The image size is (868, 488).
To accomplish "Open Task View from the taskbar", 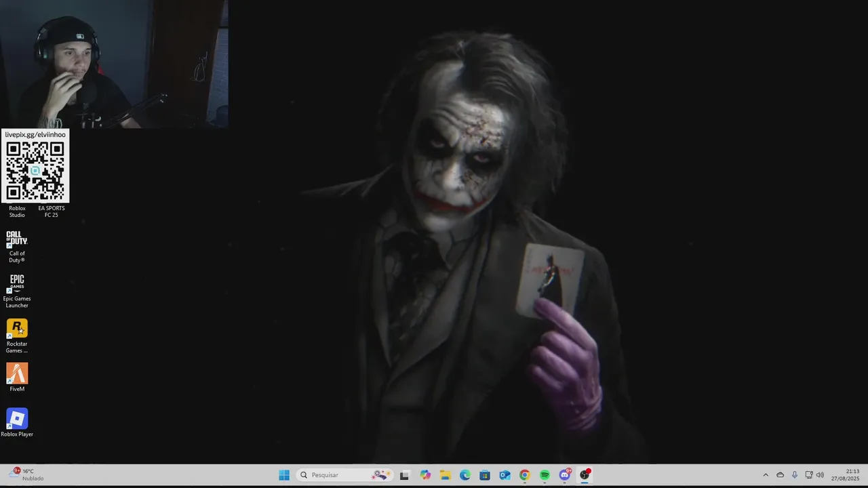I will point(404,475).
